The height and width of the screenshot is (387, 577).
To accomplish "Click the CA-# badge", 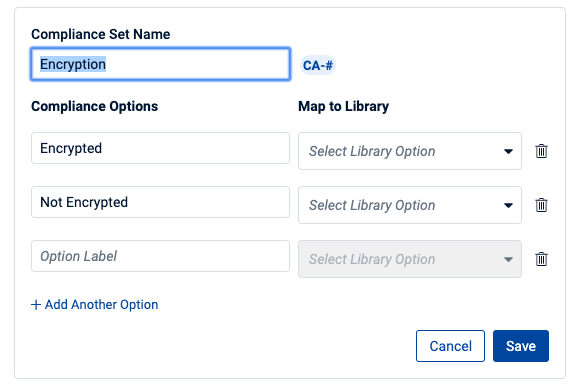I will pos(318,65).
